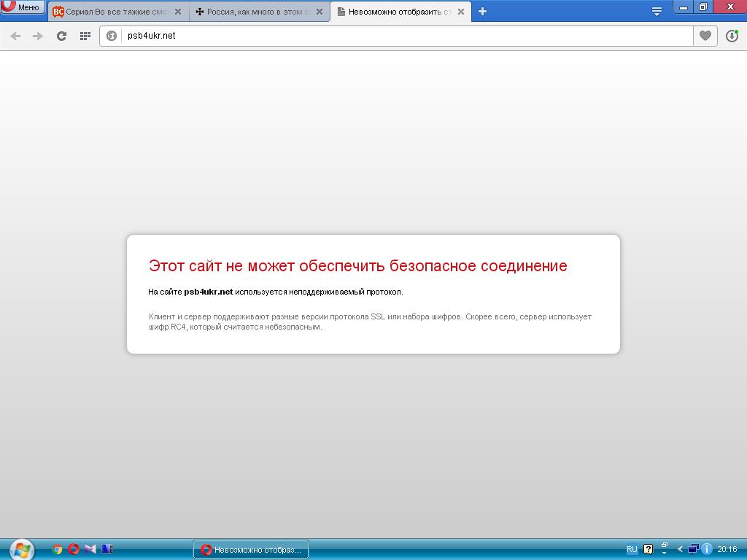The image size is (747, 560).
Task: Open the Opera Меню button
Action: coord(23,7)
